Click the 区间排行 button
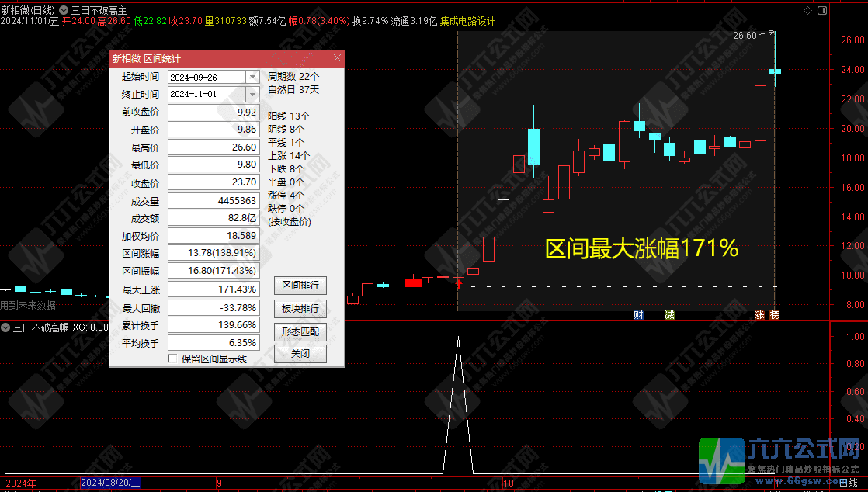 pyautogui.click(x=300, y=286)
